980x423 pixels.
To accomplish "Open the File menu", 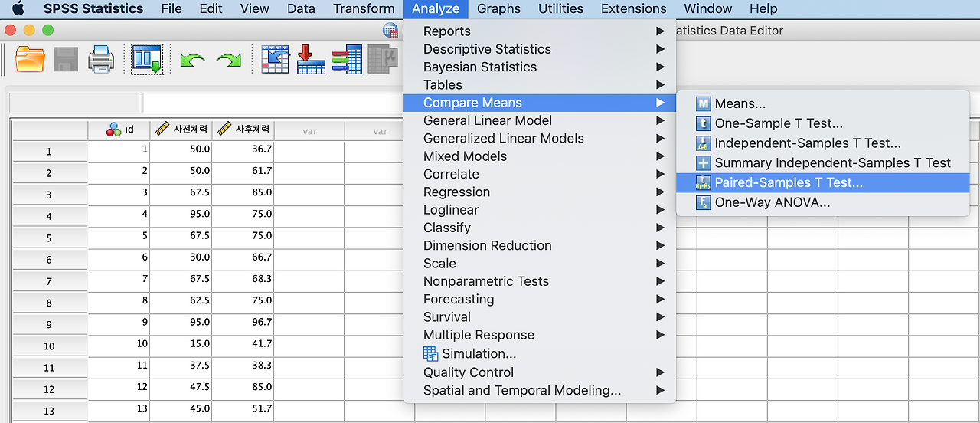I will point(171,9).
